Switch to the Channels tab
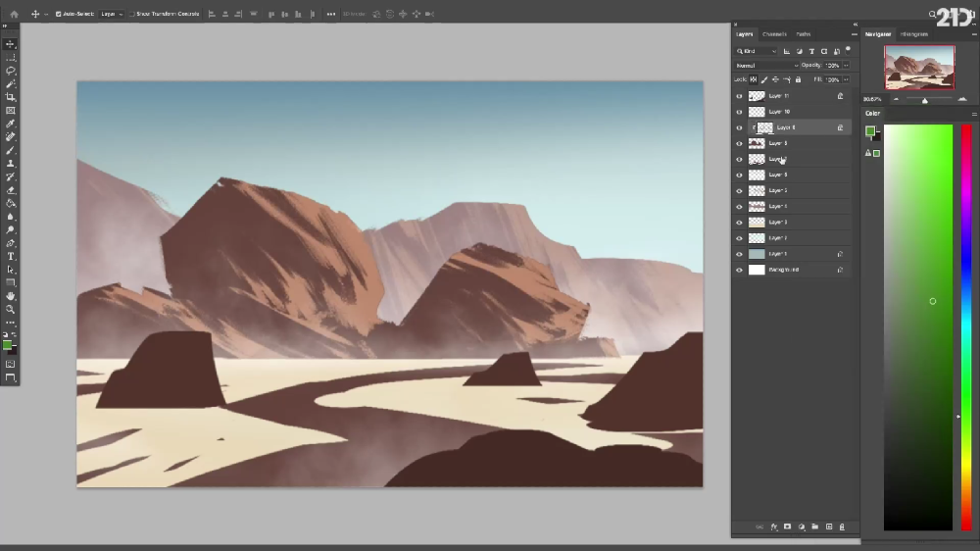Viewport: 980px width, 551px height. (774, 34)
